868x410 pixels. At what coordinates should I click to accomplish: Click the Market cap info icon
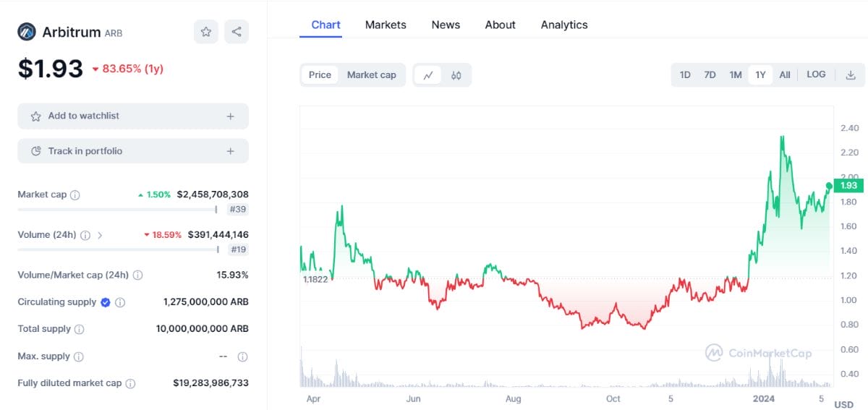coord(75,195)
